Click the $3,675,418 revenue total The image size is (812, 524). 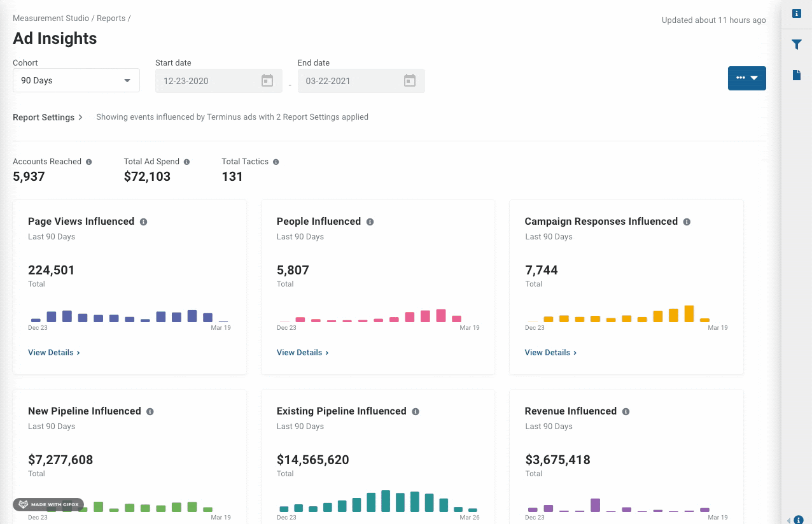557,460
